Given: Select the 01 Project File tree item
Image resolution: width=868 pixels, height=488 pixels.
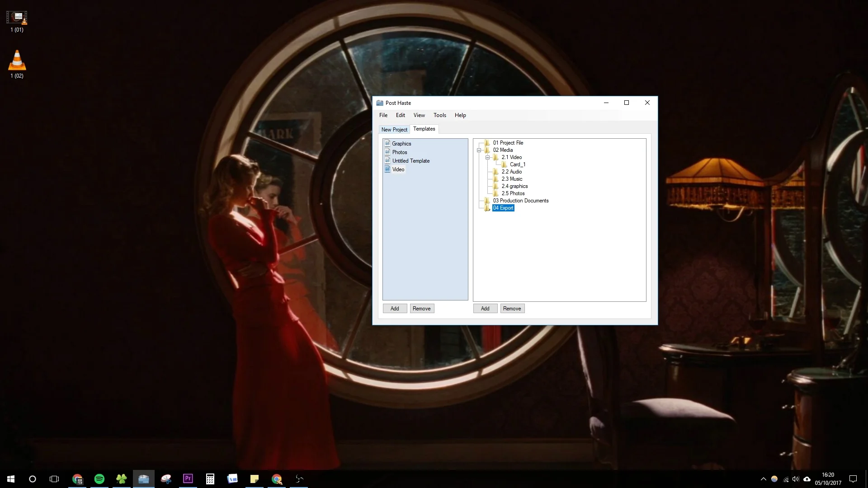Looking at the screenshot, I should click(x=508, y=143).
